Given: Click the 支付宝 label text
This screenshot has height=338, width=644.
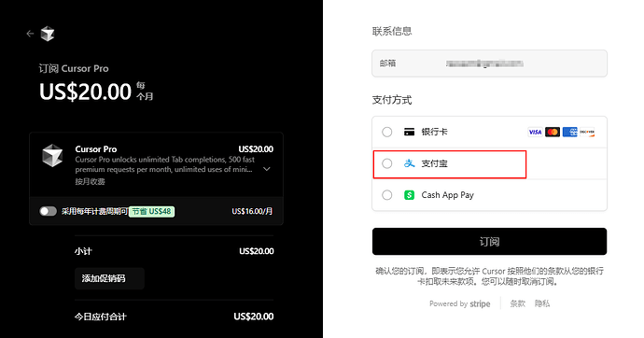Looking at the screenshot, I should click(x=435, y=163).
